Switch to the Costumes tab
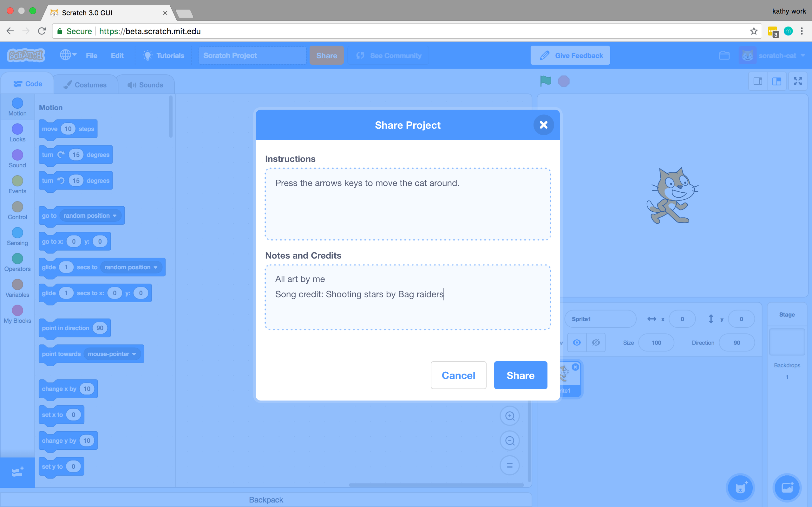This screenshot has width=812, height=507. tap(86, 84)
